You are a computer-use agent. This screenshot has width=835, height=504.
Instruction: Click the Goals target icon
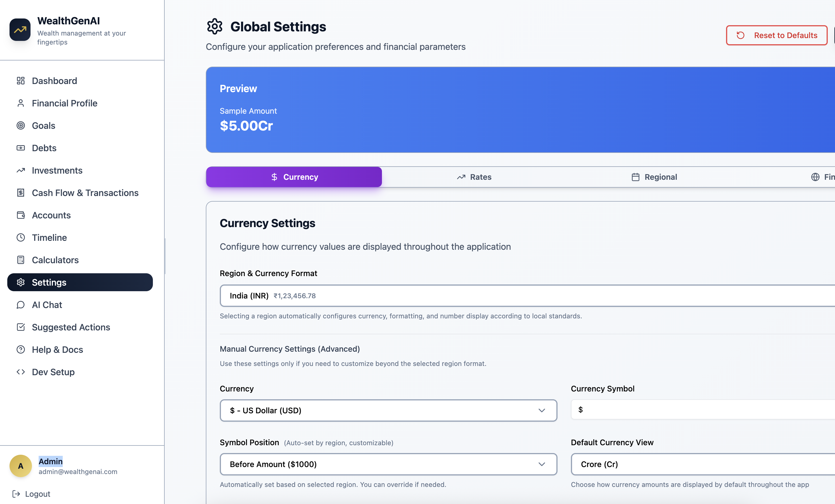[21, 125]
